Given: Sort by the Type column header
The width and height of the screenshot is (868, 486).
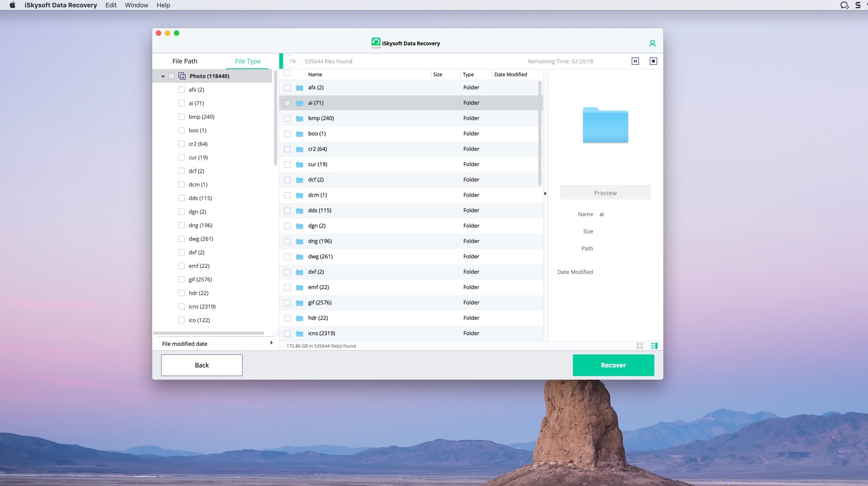Looking at the screenshot, I should [468, 75].
